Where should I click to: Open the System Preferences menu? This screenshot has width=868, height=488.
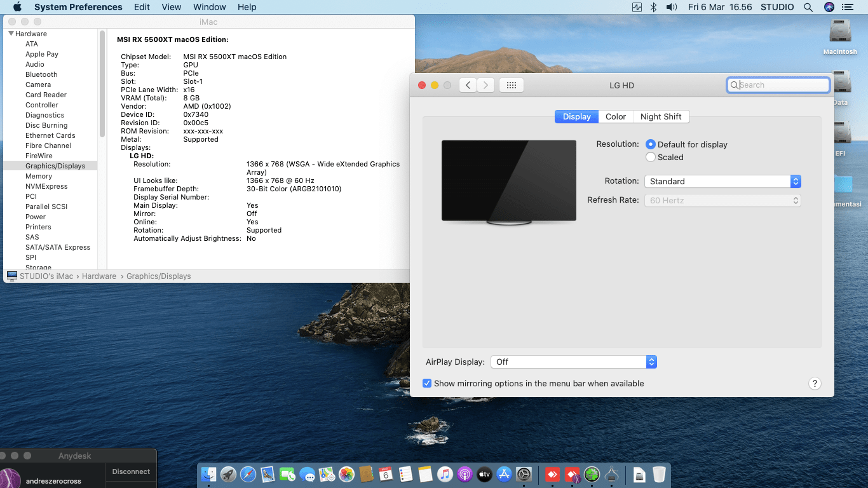[78, 7]
